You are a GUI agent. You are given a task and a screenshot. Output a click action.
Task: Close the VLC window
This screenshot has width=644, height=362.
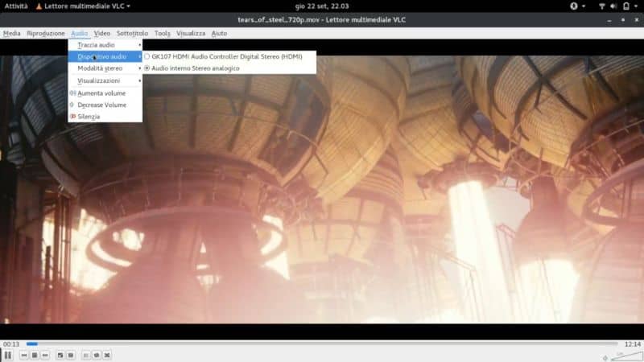(x=637, y=19)
